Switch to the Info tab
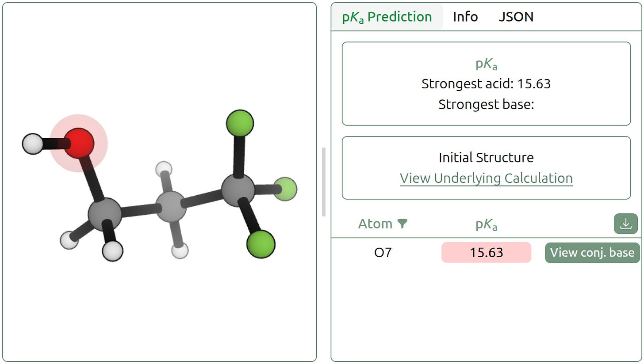Image resolution: width=644 pixels, height=364 pixels. tap(465, 17)
